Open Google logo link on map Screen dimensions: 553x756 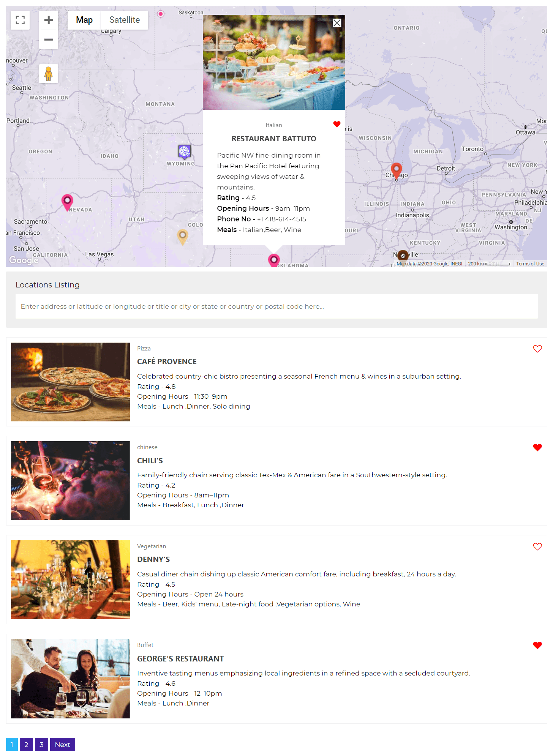[x=24, y=260]
